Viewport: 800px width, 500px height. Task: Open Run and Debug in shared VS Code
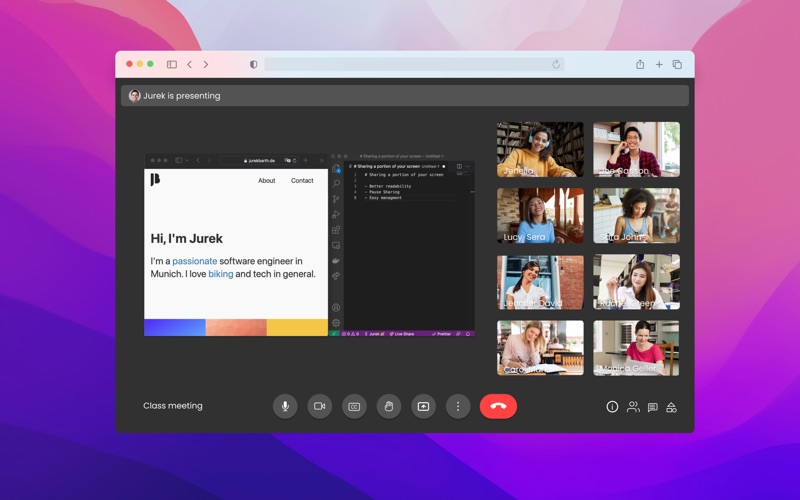point(336,214)
